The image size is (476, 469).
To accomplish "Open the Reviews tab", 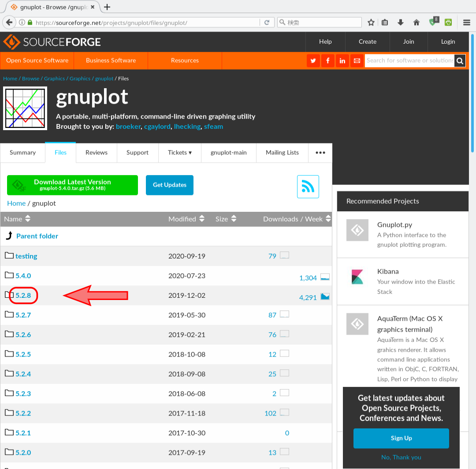I will (x=97, y=153).
